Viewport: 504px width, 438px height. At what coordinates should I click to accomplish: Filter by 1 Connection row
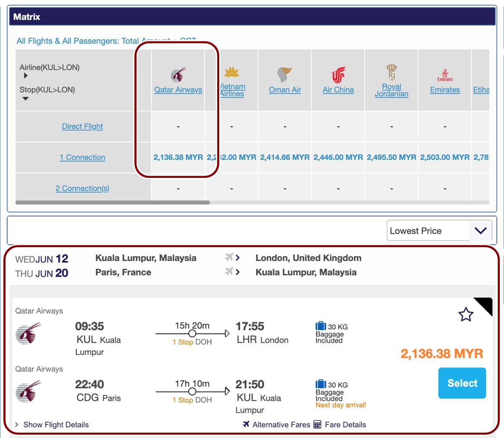point(82,157)
